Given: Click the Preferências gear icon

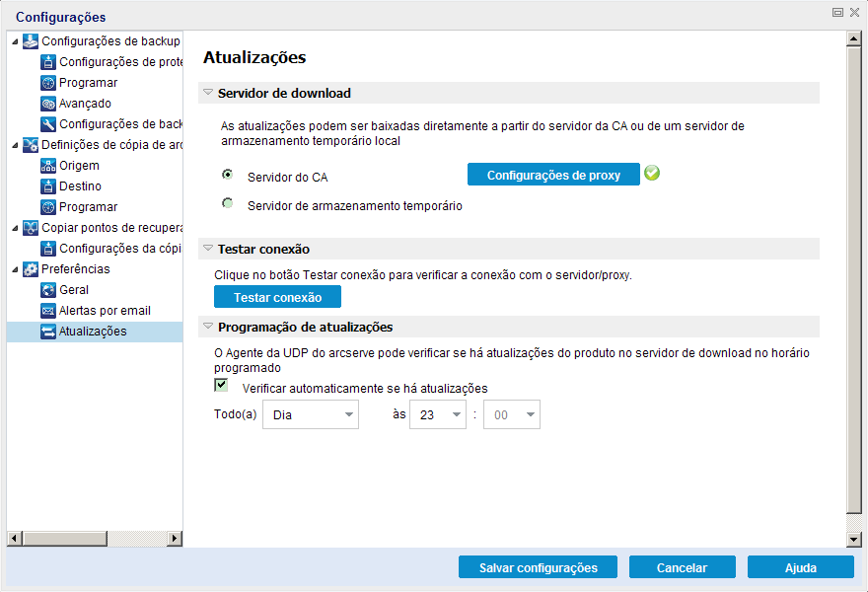Looking at the screenshot, I should point(31,269).
